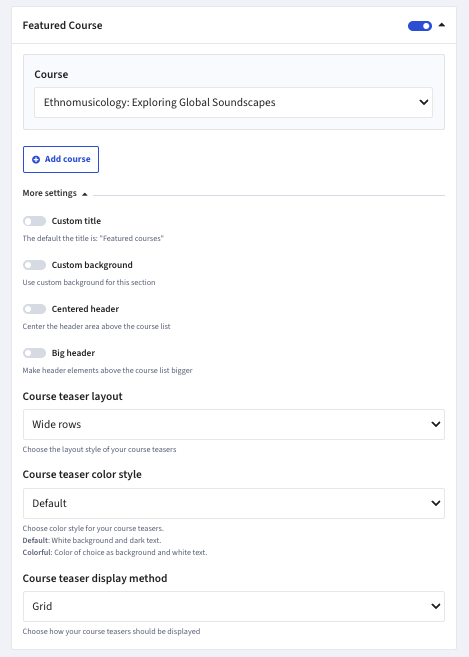This screenshot has height=657, width=469.
Task: Disable the Featured Course section toggle
Action: point(420,26)
